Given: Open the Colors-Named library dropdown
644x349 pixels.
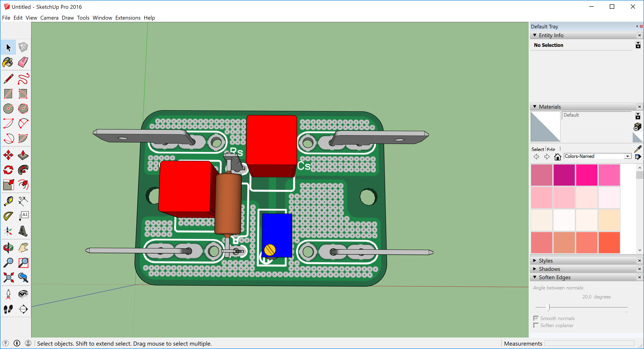Looking at the screenshot, I should pyautogui.click(x=628, y=156).
